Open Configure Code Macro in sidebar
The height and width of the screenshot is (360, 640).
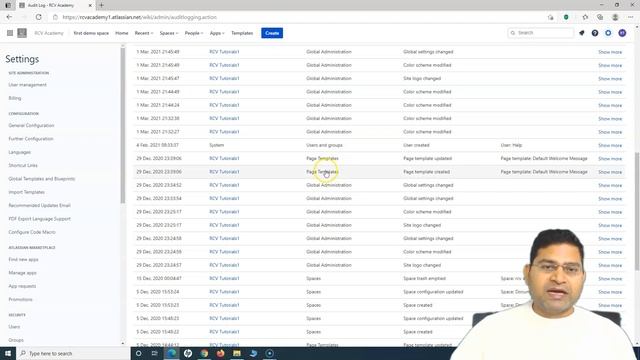click(32, 232)
